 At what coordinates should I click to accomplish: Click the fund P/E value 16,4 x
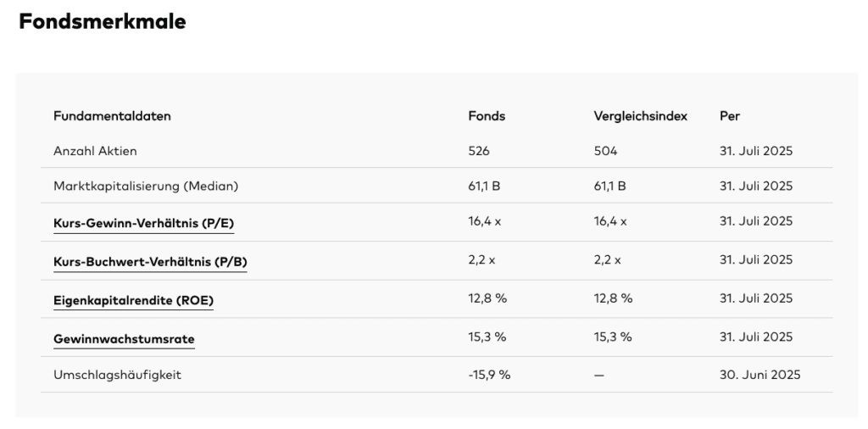[x=484, y=221]
